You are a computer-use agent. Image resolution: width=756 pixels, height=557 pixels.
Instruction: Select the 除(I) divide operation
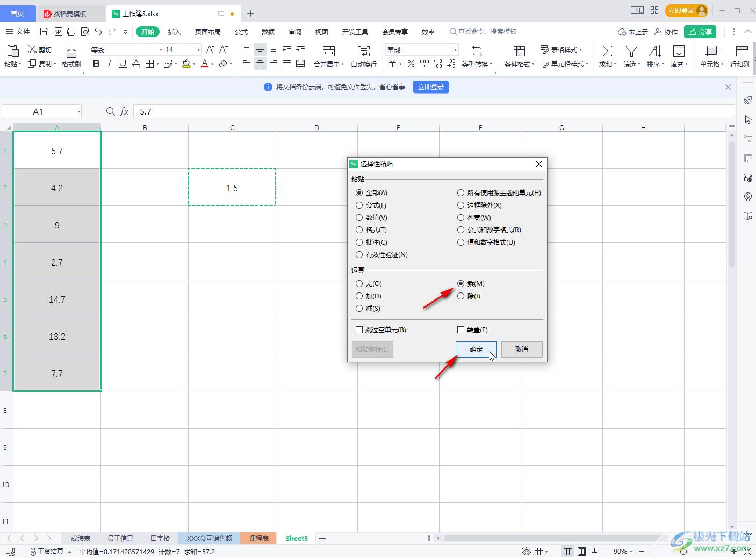coord(460,296)
